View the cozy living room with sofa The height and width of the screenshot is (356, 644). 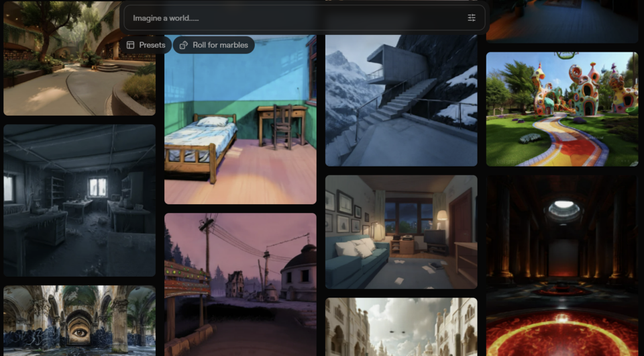[x=401, y=232]
